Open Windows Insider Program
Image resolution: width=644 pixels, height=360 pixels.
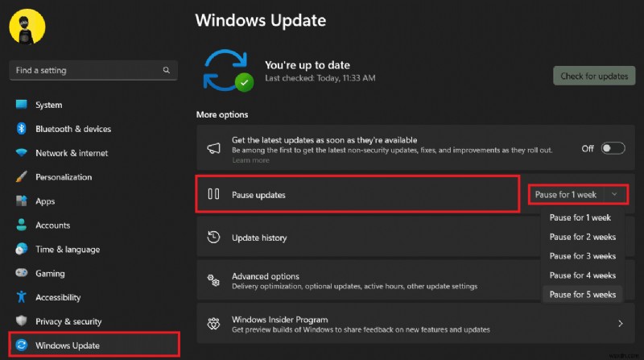pos(415,324)
